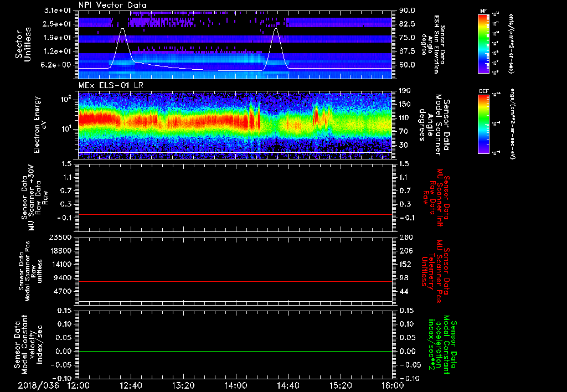The height and width of the screenshot is (392, 567).
Task: Click the '75.0' elevation angle tick
Action: click(x=407, y=38)
